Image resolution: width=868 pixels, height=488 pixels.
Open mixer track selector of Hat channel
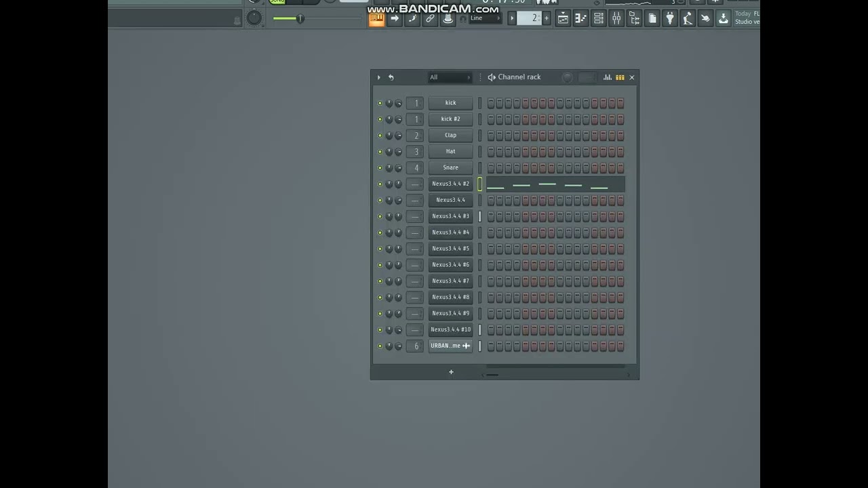(x=415, y=152)
